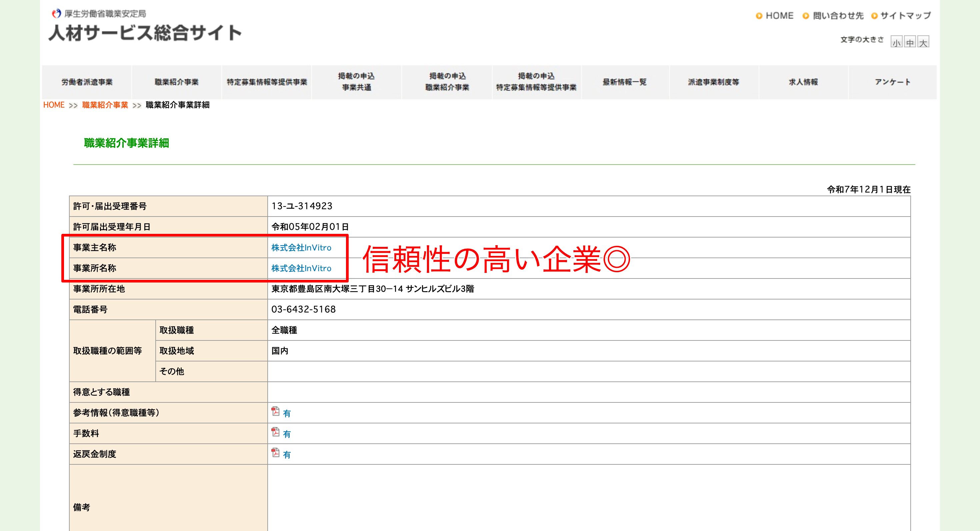The image size is (980, 531).
Task: Select date 令和05年02月01日
Action: point(310,227)
